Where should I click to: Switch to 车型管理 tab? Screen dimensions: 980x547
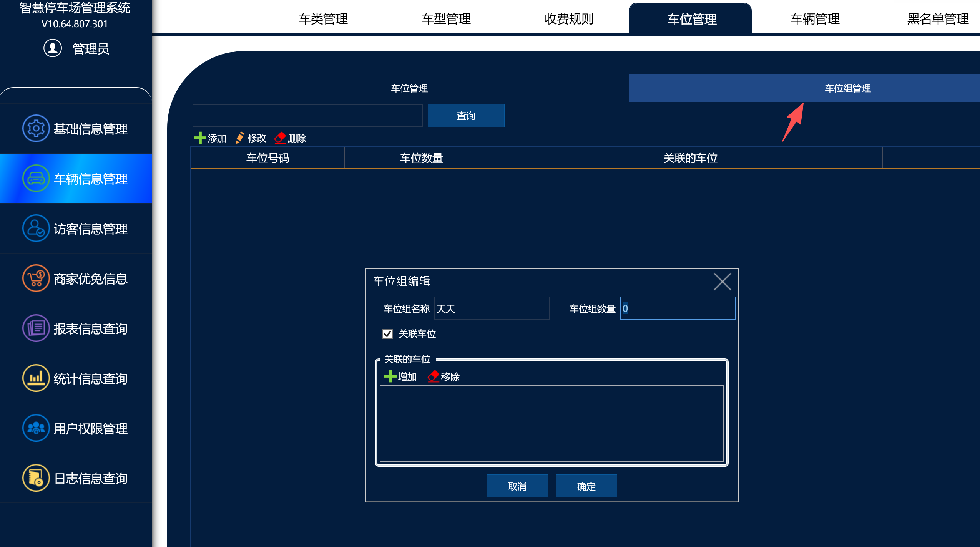[x=446, y=19]
